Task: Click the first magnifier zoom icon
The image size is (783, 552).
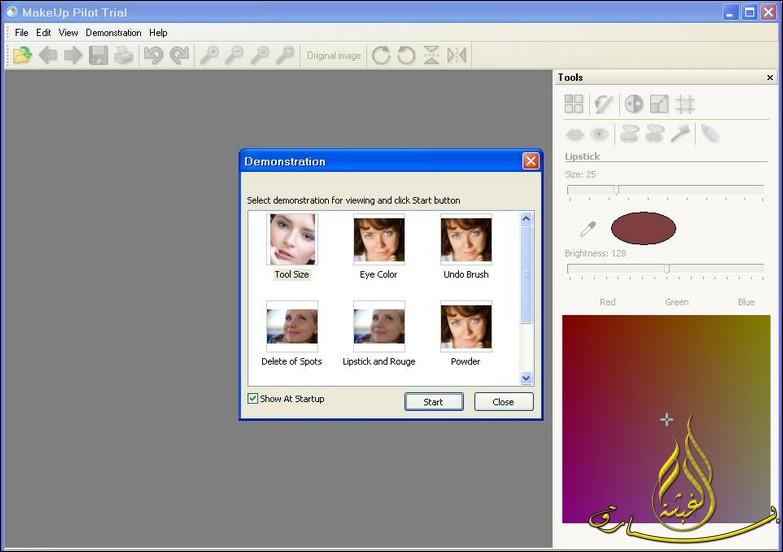Action: (209, 55)
